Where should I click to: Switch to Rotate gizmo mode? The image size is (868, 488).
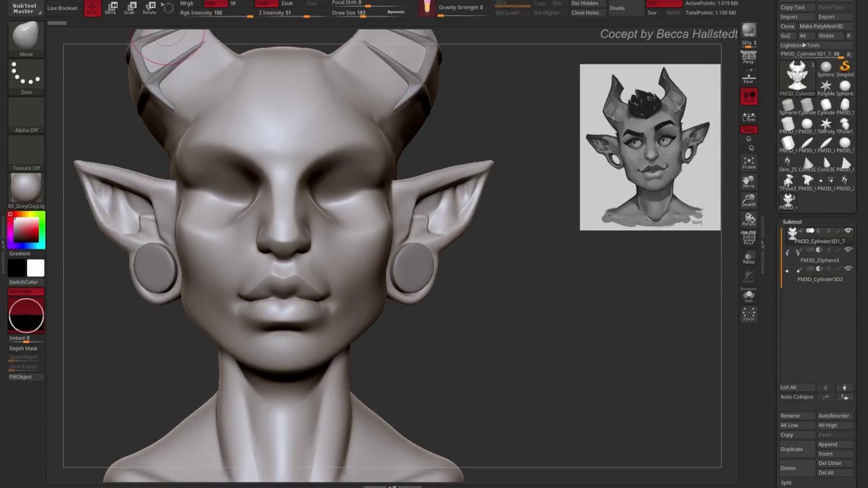pos(149,8)
